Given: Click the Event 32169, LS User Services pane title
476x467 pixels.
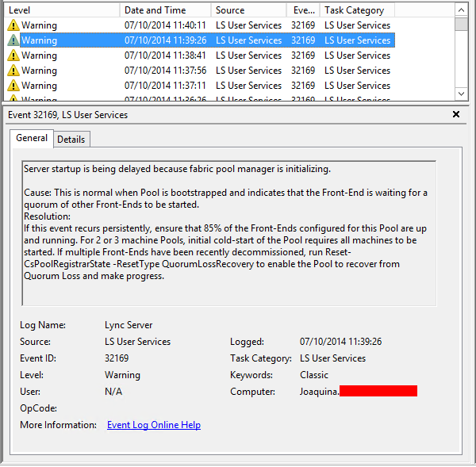Looking at the screenshot, I should [67, 115].
